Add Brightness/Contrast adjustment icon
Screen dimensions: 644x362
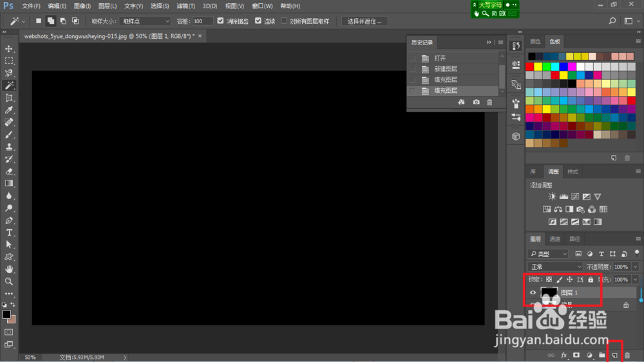click(x=552, y=197)
